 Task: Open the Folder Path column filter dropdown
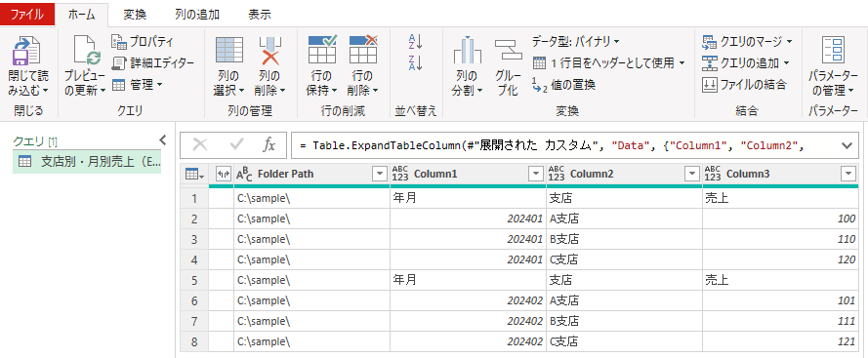[x=379, y=175]
